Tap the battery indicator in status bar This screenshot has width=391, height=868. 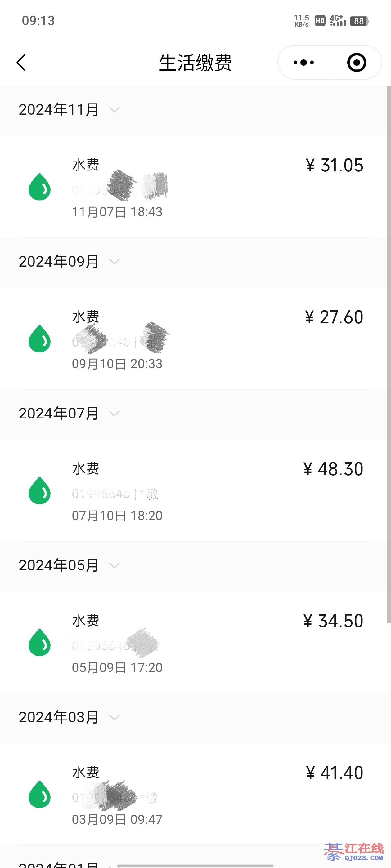coord(359,21)
